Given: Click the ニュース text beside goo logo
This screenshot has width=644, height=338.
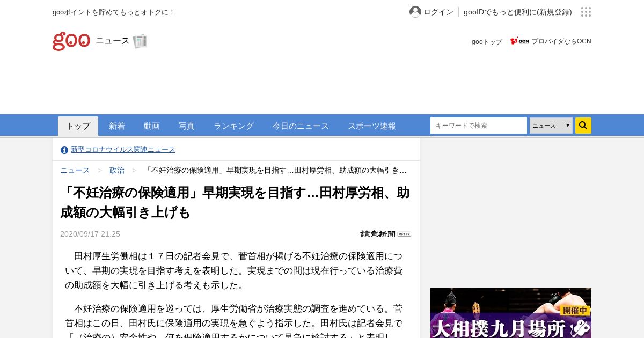Looking at the screenshot, I should pos(113,41).
